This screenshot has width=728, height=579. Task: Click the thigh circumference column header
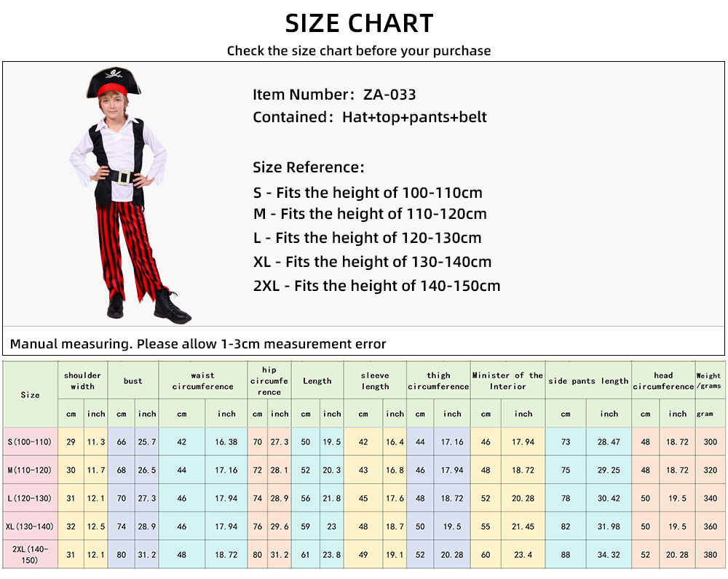click(438, 381)
